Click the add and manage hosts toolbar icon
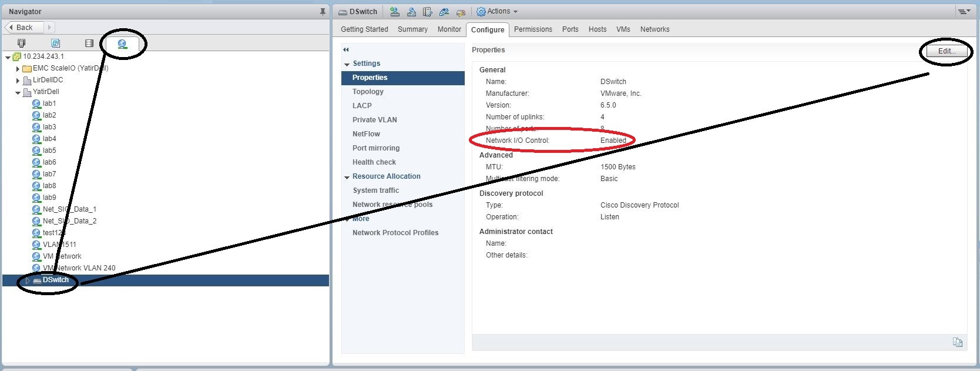The image size is (980, 371). [411, 12]
